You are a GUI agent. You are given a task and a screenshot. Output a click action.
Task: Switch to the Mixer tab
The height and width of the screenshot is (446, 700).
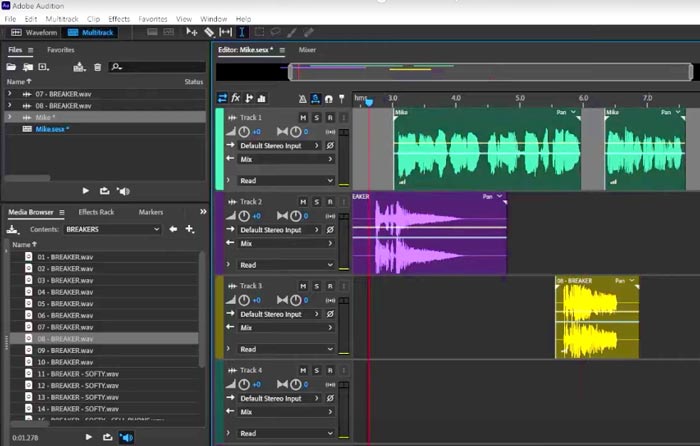pyautogui.click(x=308, y=49)
